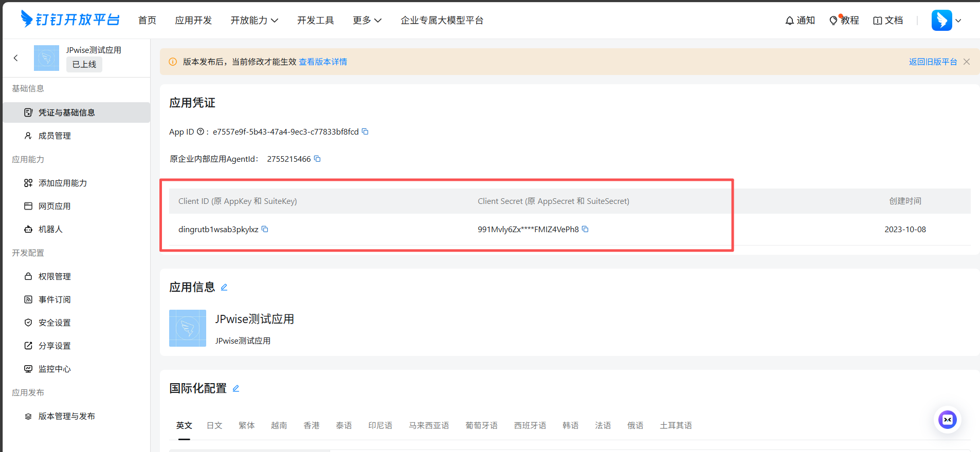
Task: Click the info icon in the banner
Action: click(x=173, y=62)
